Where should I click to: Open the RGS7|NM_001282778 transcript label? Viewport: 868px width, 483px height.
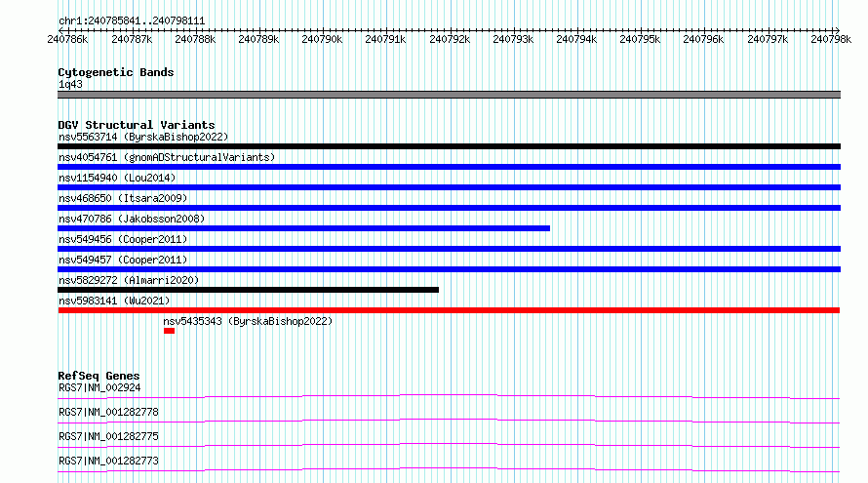pyautogui.click(x=108, y=412)
